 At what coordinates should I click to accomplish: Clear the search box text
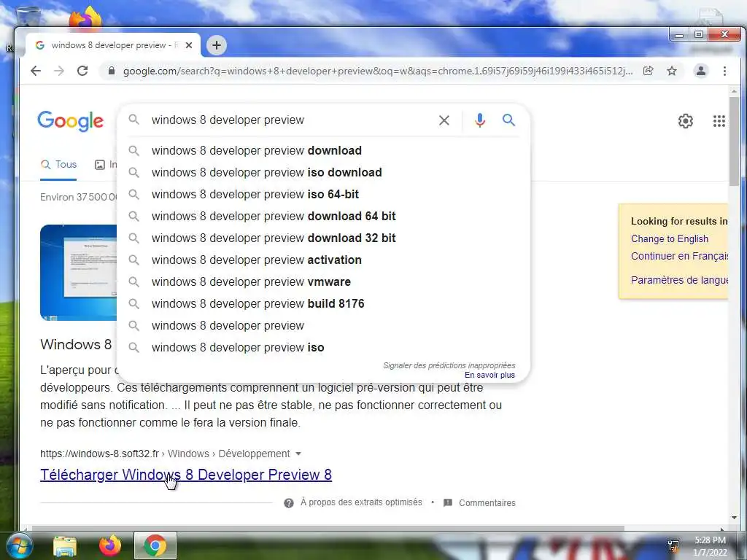(444, 120)
